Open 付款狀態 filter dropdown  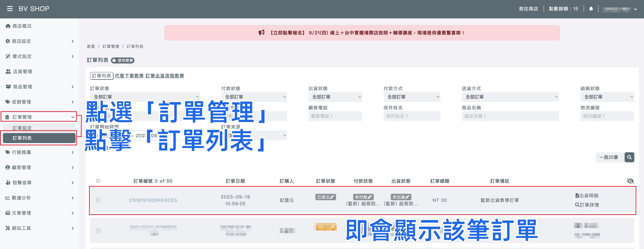[x=254, y=97]
